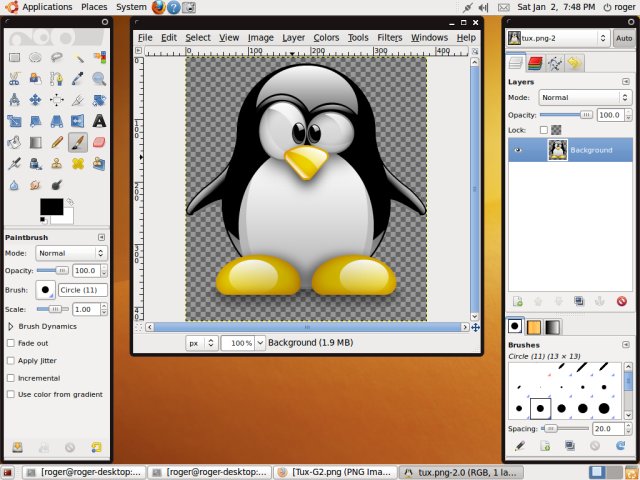Viewport: 640px width, 480px height.
Task: Select the Heal tool
Action: [x=78, y=164]
